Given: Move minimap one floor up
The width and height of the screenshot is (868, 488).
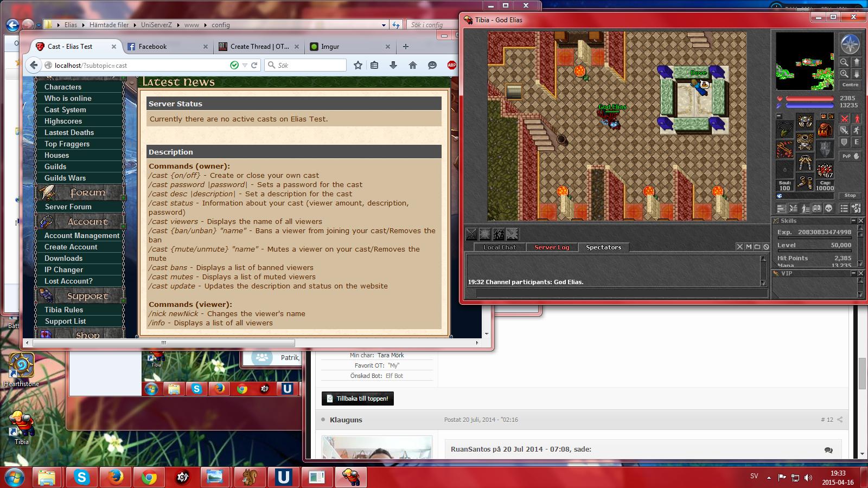Looking at the screenshot, I should 857,62.
